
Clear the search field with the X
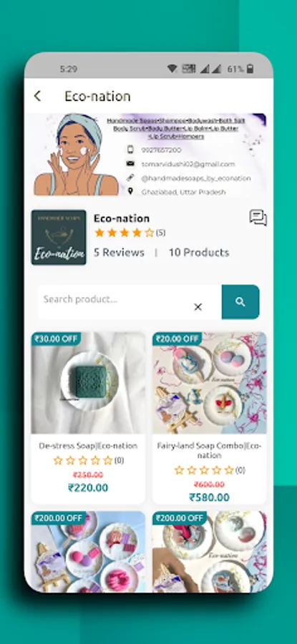click(198, 307)
